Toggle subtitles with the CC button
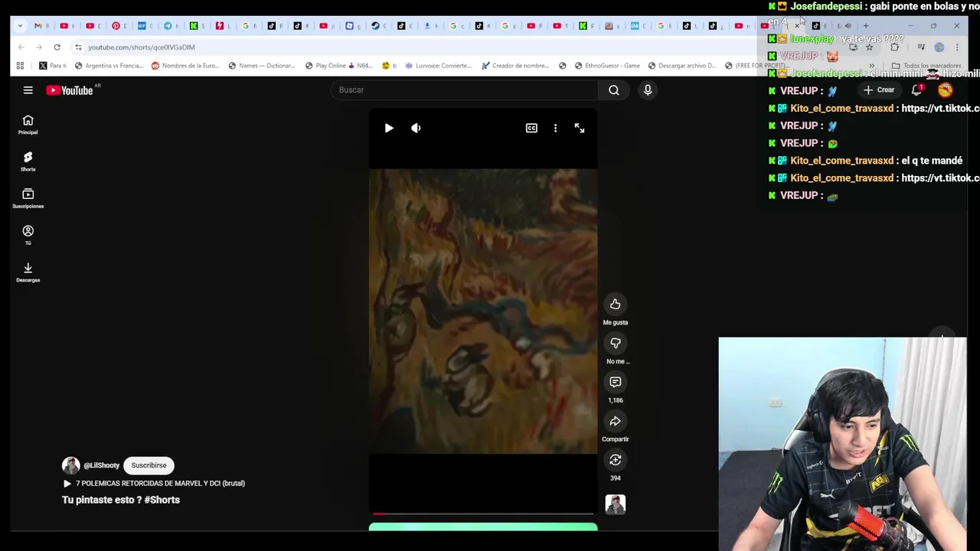This screenshot has height=551, width=980. [x=531, y=128]
